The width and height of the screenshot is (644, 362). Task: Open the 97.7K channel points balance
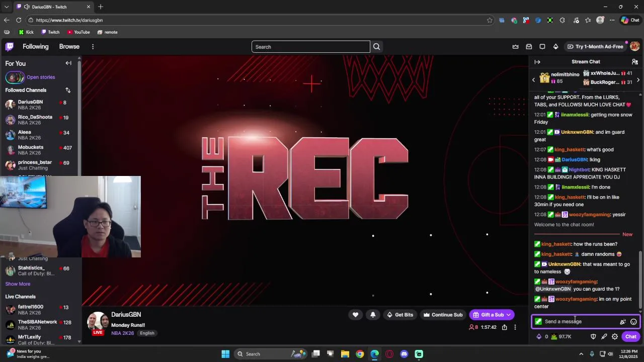point(561,337)
